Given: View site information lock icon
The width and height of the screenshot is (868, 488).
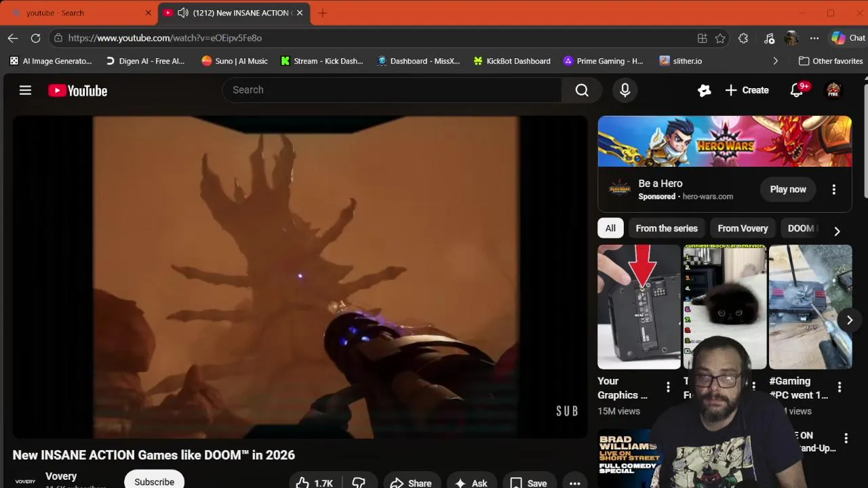Looking at the screenshot, I should [x=58, y=38].
